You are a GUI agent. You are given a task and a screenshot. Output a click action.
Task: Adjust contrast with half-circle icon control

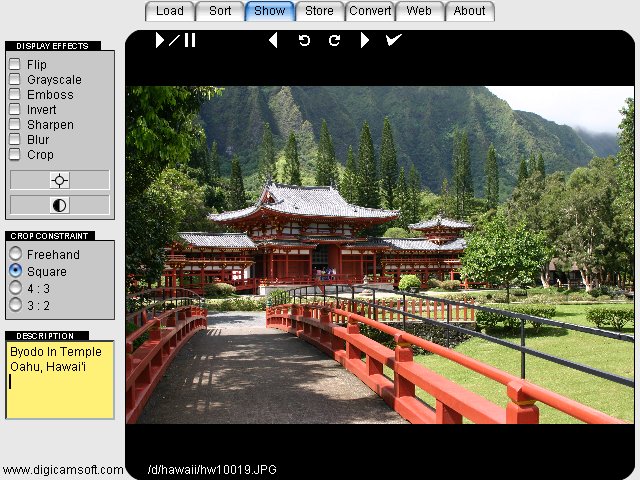click(60, 205)
